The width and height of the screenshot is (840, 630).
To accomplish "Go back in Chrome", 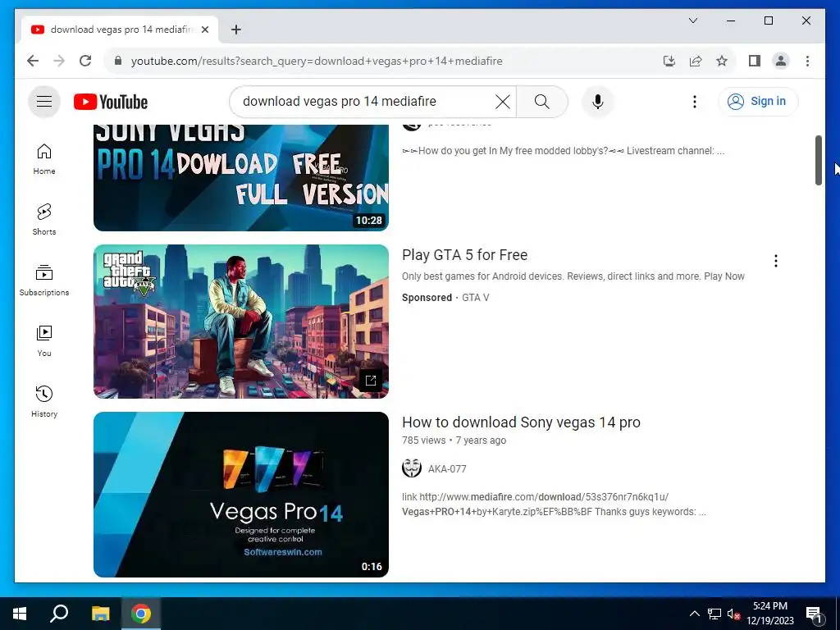I will 33,61.
